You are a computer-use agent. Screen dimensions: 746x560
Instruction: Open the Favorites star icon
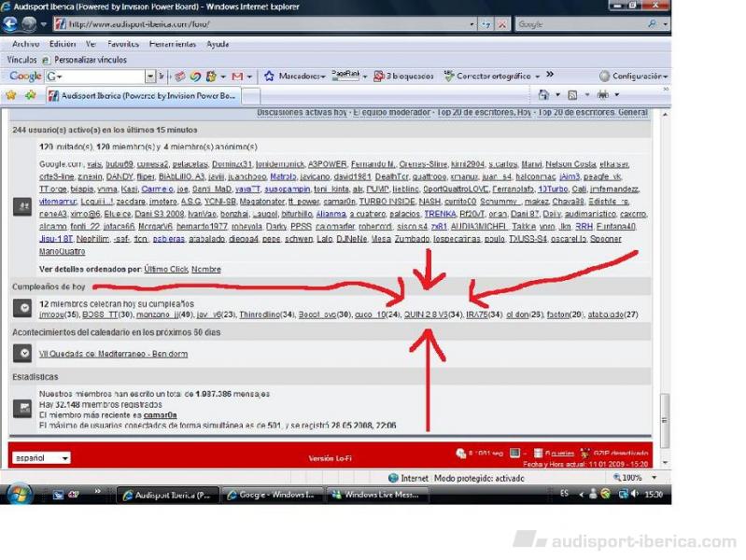[x=11, y=95]
